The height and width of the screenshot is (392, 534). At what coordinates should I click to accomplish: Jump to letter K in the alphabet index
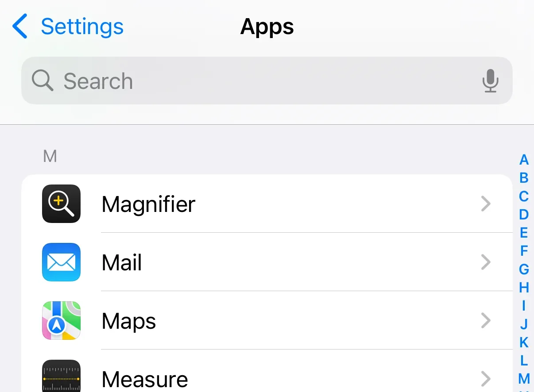click(524, 342)
